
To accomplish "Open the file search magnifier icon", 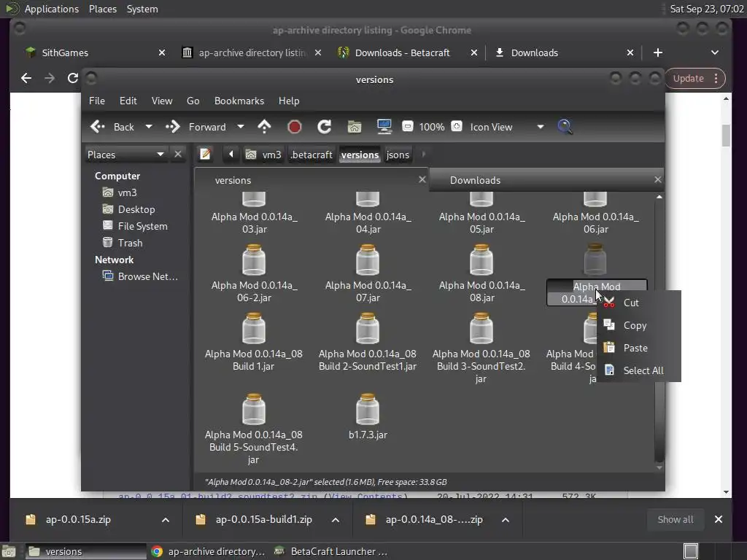I will click(x=565, y=127).
